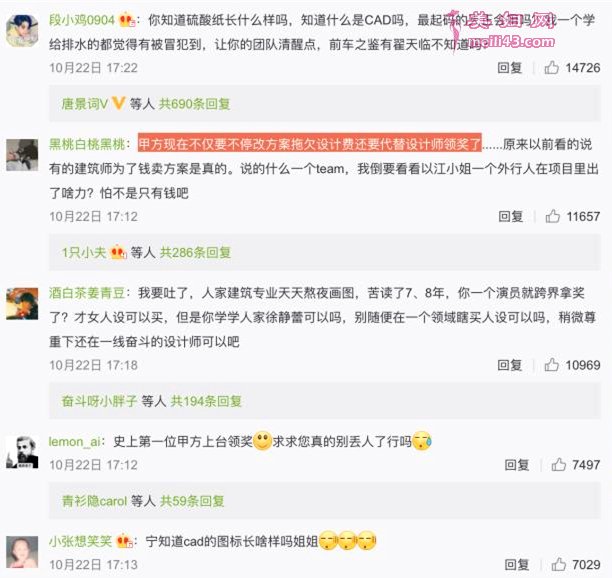Show 共59条回复 replies

click(192, 501)
